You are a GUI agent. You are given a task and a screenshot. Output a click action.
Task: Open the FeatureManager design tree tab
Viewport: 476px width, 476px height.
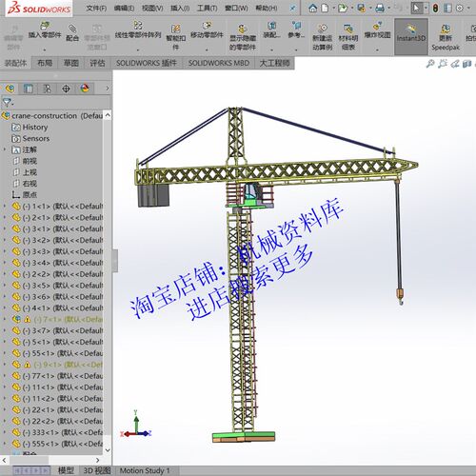pyautogui.click(x=10, y=89)
